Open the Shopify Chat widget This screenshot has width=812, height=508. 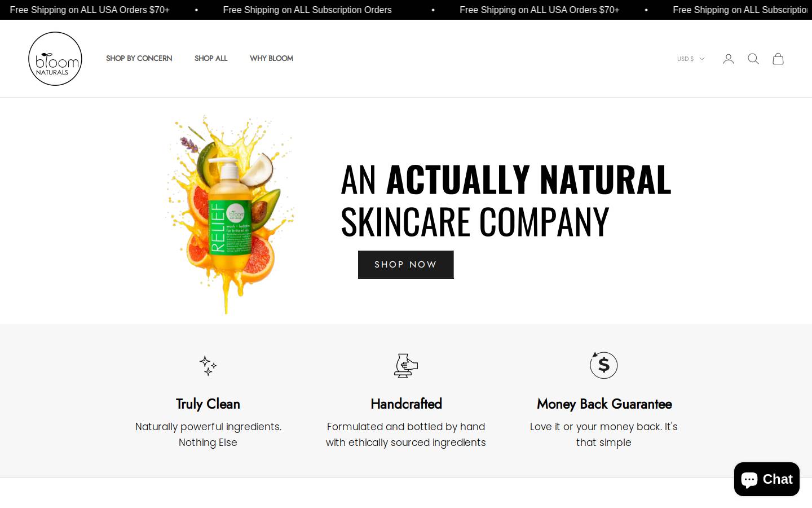pos(767,479)
